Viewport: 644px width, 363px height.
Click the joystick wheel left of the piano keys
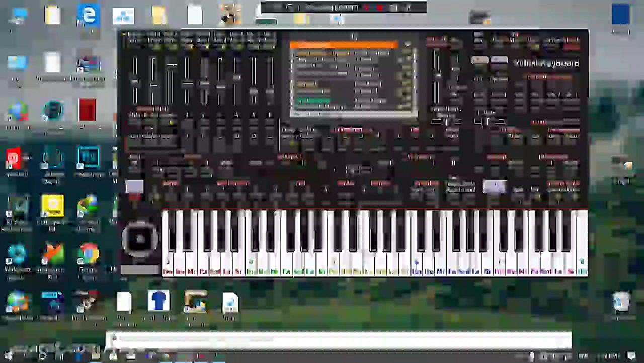pyautogui.click(x=139, y=240)
